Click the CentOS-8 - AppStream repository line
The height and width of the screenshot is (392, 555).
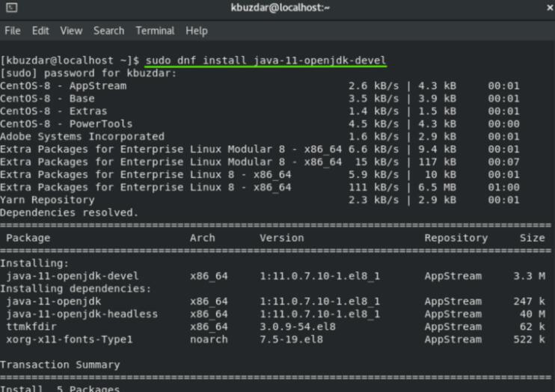260,86
